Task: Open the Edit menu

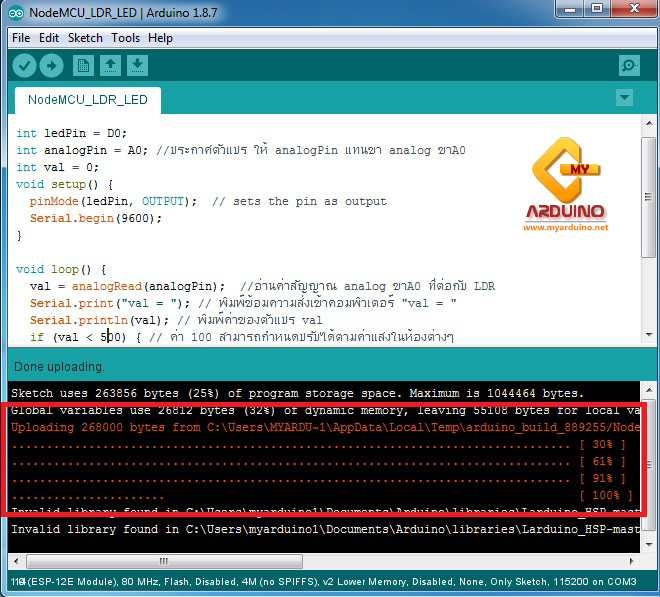Action: click(49, 38)
